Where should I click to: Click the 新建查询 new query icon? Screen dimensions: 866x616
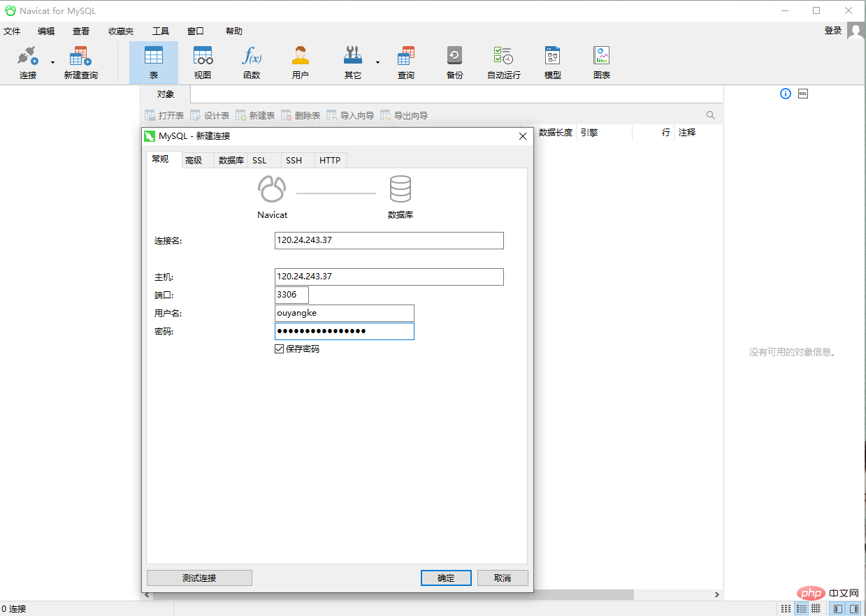coord(80,62)
